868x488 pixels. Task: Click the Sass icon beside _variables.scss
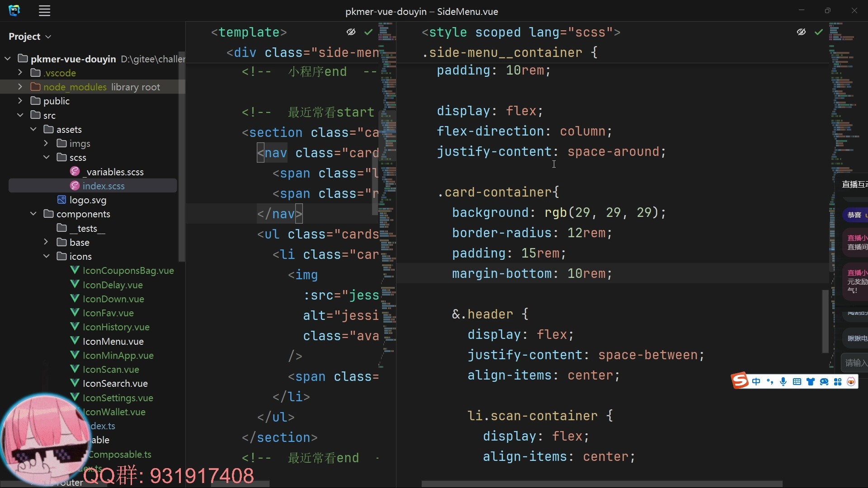(x=75, y=171)
